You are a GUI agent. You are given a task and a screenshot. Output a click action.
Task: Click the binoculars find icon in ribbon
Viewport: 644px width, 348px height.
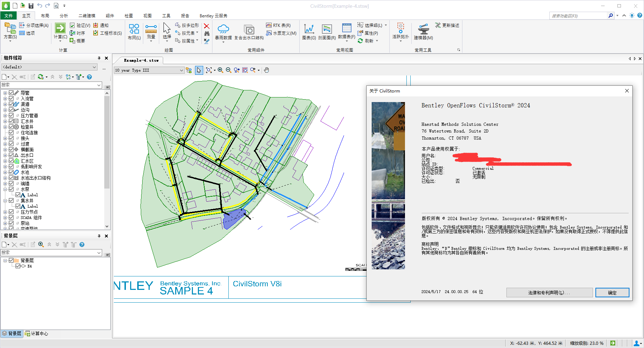coord(207,34)
